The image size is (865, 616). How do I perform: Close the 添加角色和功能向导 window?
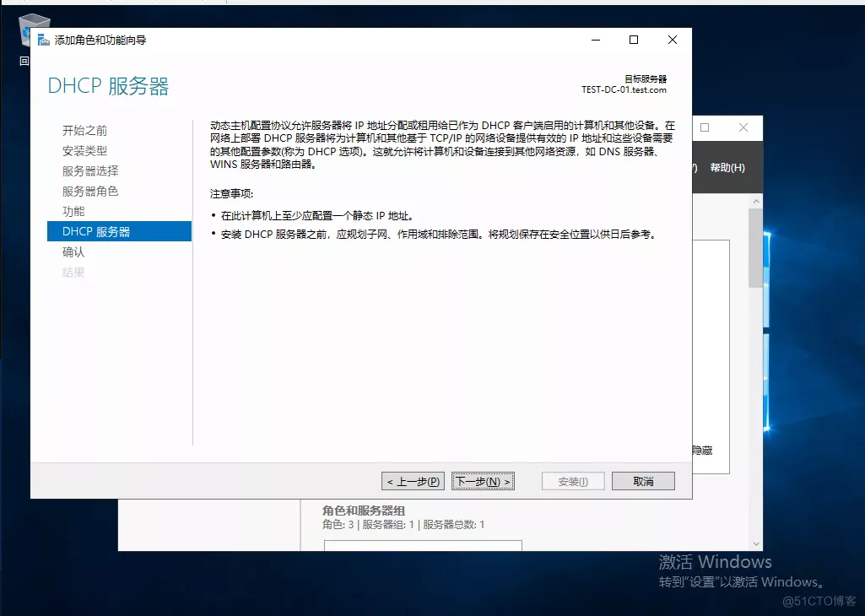click(x=673, y=40)
